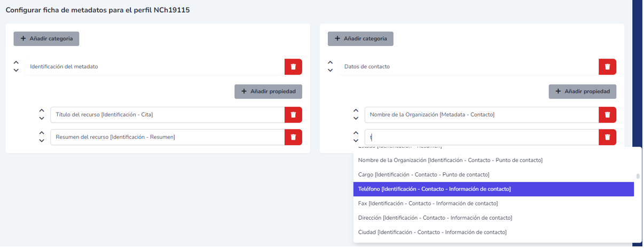
Task: Move Nombre de la Organización property up
Action: [356, 111]
